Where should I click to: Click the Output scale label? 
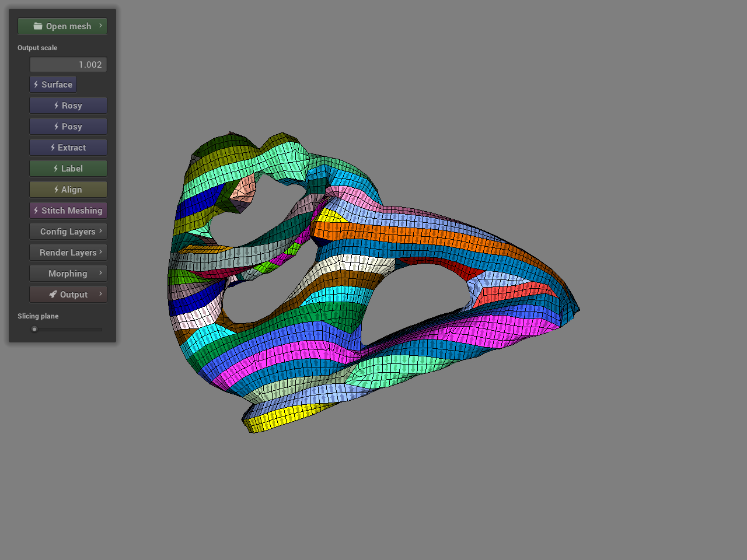[x=37, y=48]
